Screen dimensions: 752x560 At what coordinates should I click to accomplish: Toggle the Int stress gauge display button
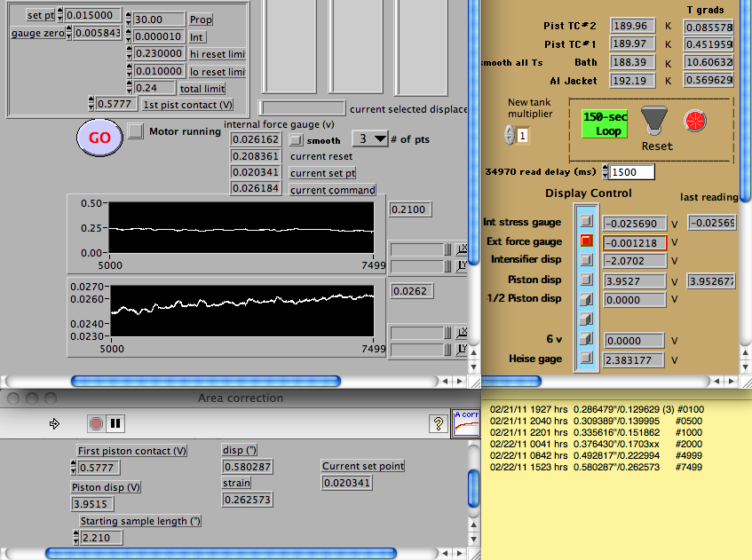click(x=586, y=220)
